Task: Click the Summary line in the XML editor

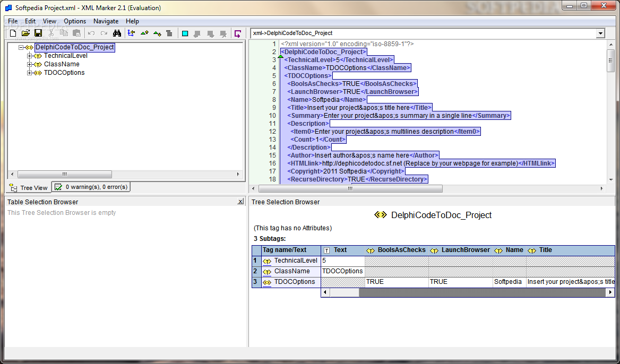Action: tap(399, 116)
